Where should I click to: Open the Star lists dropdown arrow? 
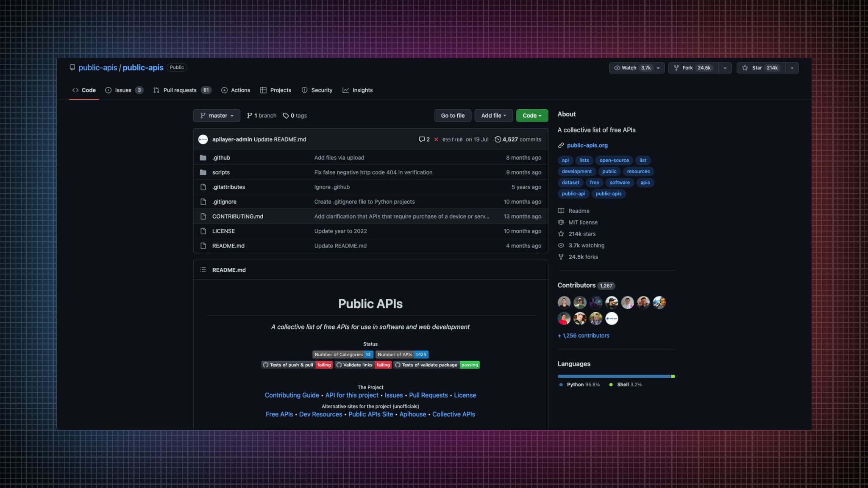[x=792, y=68]
